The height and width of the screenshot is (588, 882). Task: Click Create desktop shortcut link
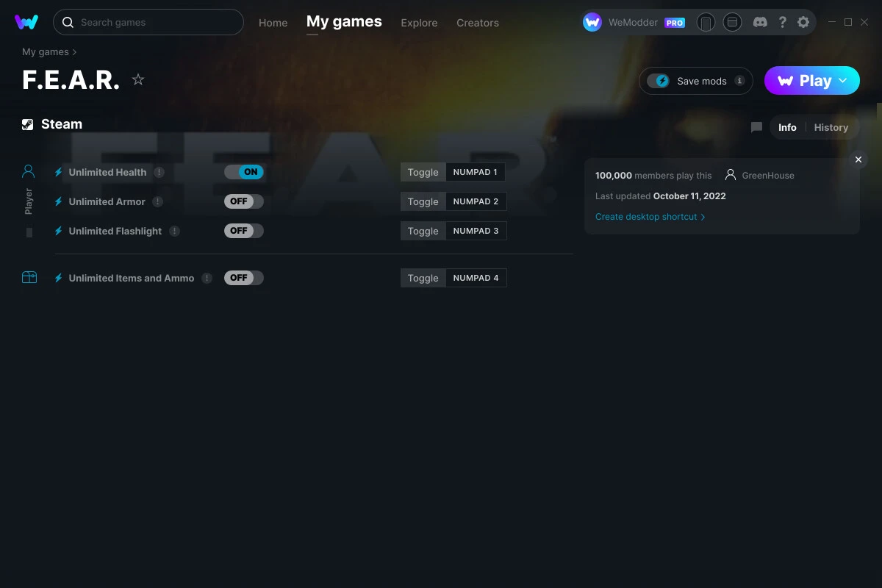click(x=650, y=217)
